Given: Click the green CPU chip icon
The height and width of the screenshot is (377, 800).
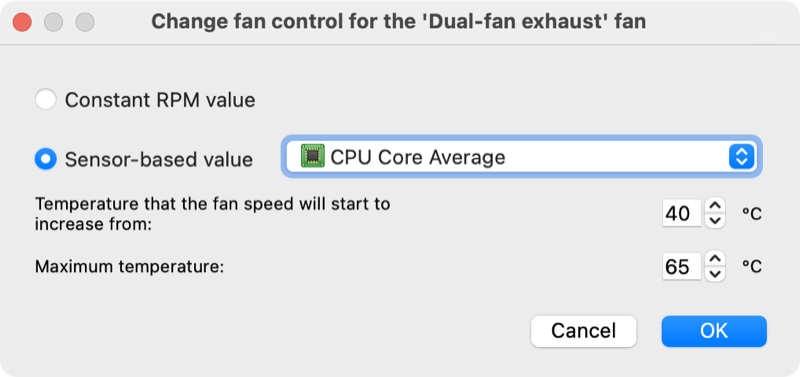Looking at the screenshot, I should pos(312,157).
